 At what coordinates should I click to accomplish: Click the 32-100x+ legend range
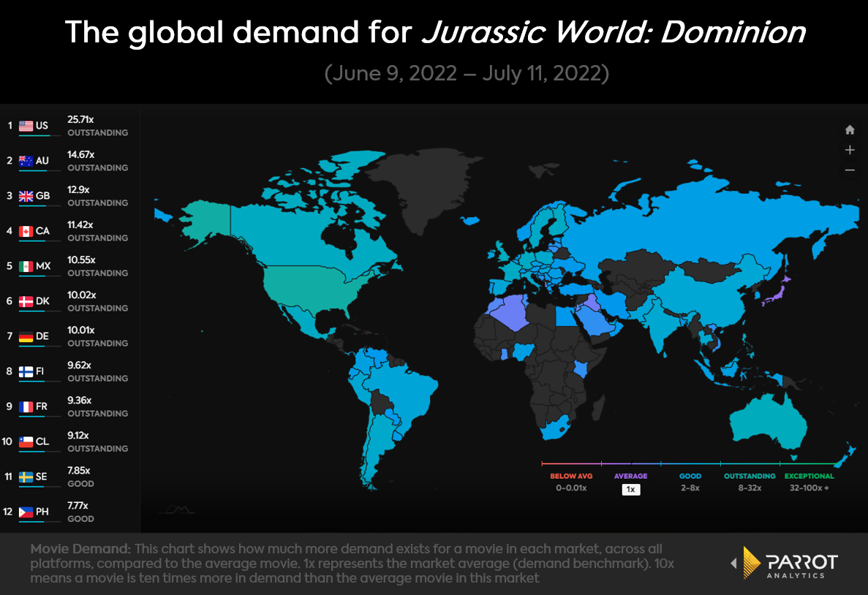pos(809,488)
